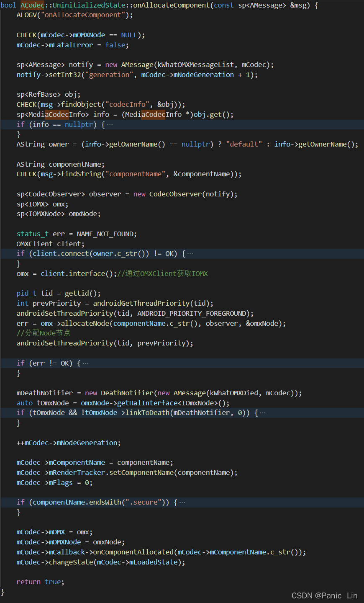Expand folded block after 'if (info == nullptr)'
This screenshot has height=603, width=364.
tap(110, 125)
